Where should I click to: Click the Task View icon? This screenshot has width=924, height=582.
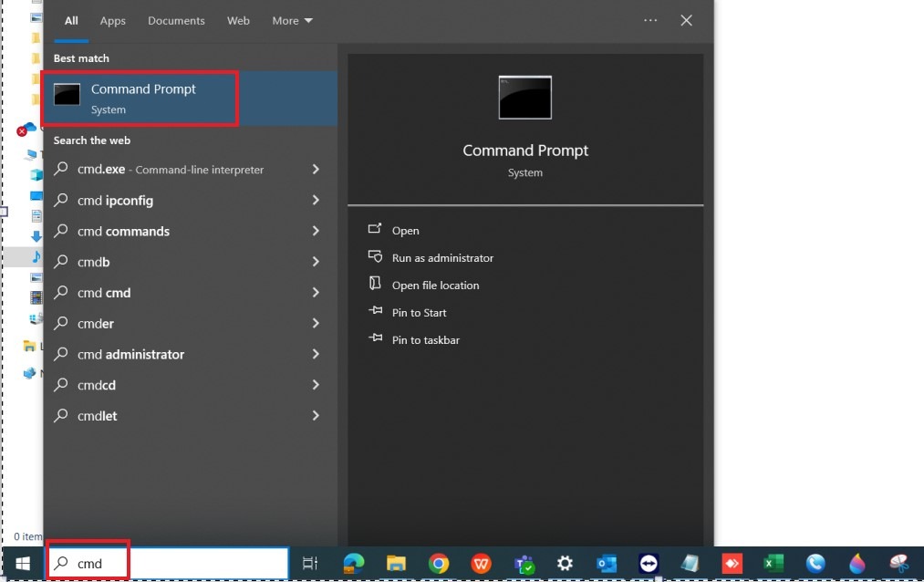point(310,564)
